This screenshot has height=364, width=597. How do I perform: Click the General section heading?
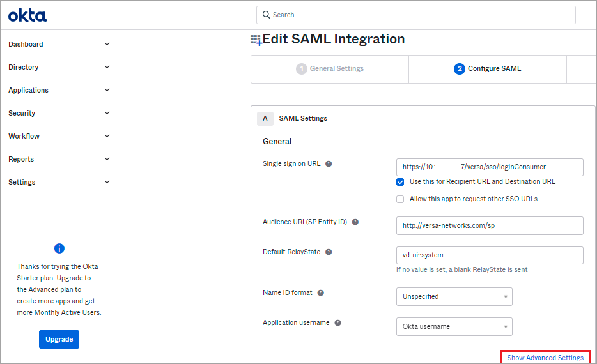tap(277, 142)
